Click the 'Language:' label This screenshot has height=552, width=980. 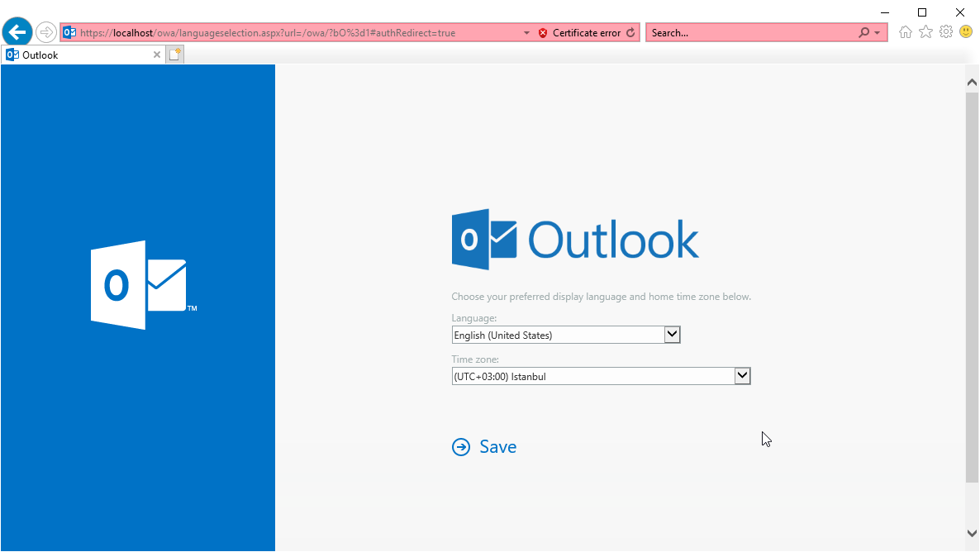[x=473, y=318]
